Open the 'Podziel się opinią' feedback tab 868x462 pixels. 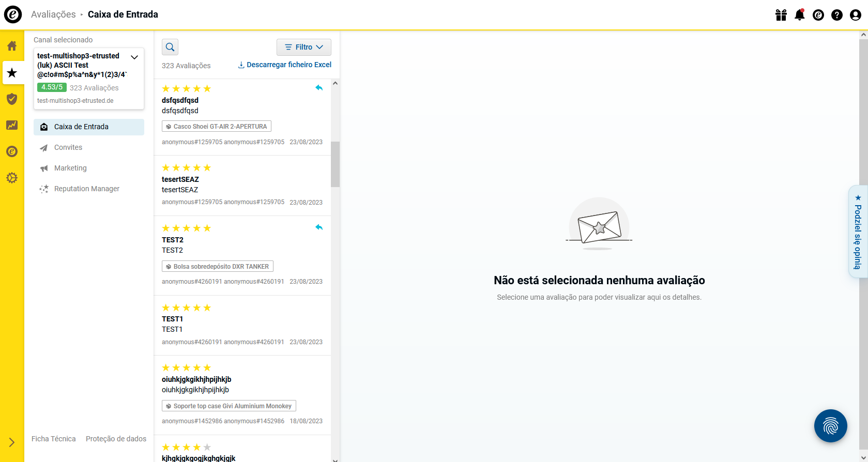[858, 232]
